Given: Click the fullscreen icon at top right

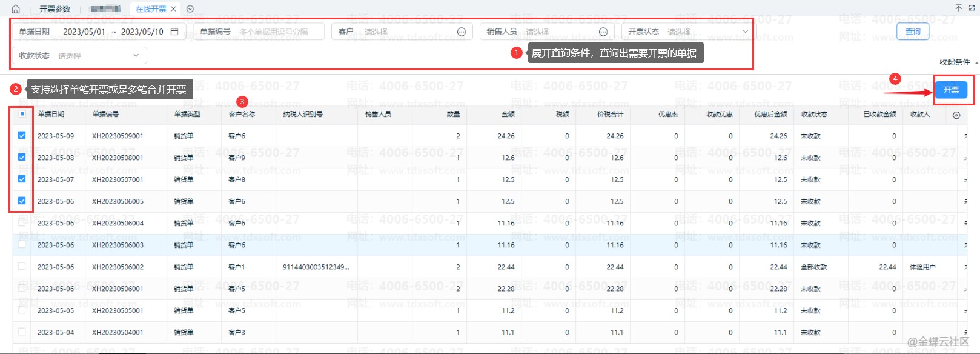Looking at the screenshot, I should click(x=972, y=8).
